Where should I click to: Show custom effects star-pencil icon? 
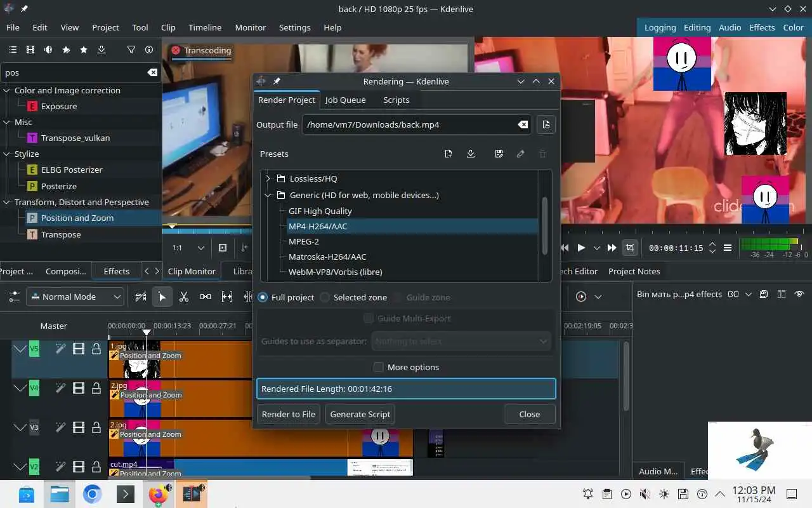point(66,50)
